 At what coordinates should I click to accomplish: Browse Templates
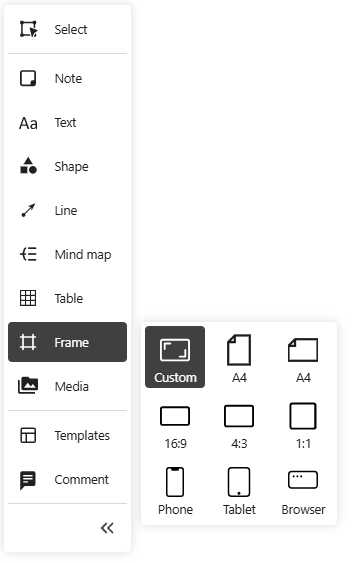point(67,436)
